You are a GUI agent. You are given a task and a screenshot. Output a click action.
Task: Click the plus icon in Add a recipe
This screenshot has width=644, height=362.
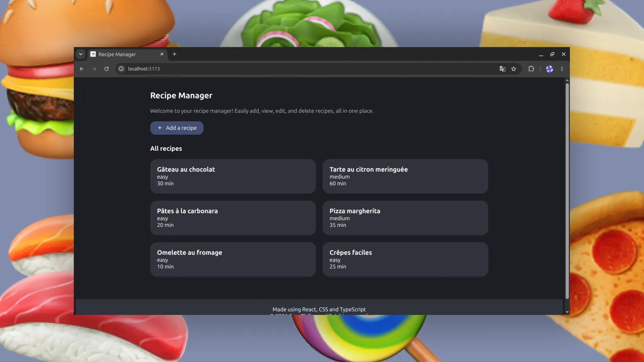160,128
